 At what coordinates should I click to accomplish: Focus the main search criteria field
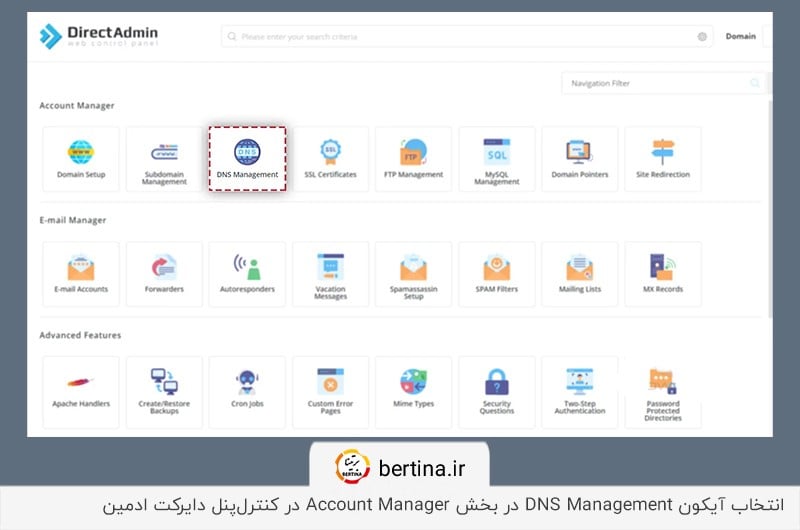pyautogui.click(x=467, y=36)
